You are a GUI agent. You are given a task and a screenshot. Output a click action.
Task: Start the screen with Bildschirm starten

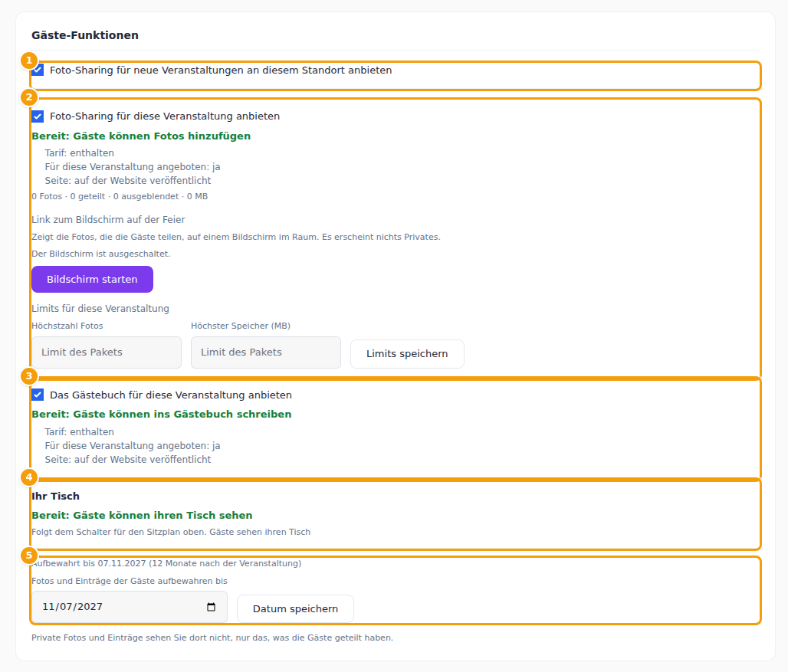tap(93, 279)
